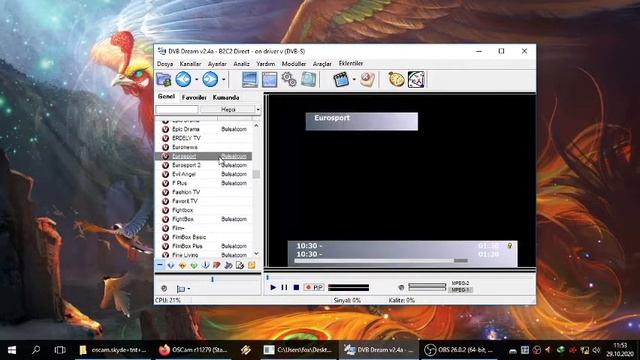The width and height of the screenshot is (640, 360).
Task: Click the edit-note filter icon
Action: (x=240, y=265)
